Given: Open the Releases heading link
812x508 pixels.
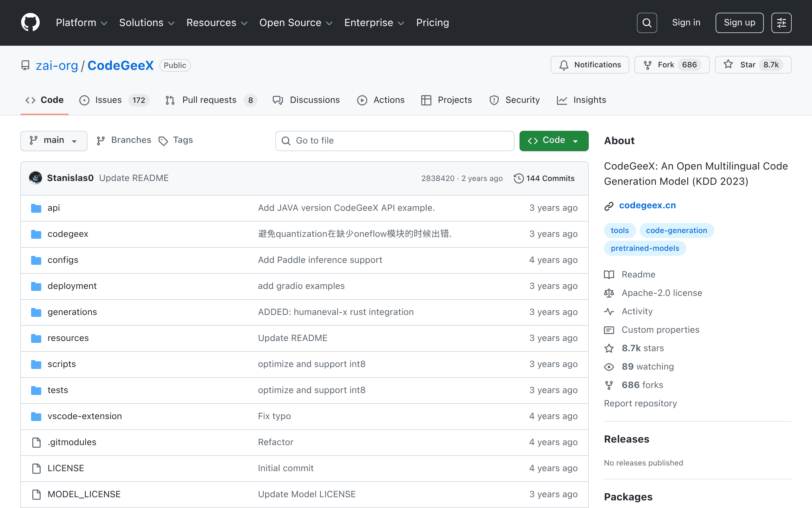Looking at the screenshot, I should point(626,439).
